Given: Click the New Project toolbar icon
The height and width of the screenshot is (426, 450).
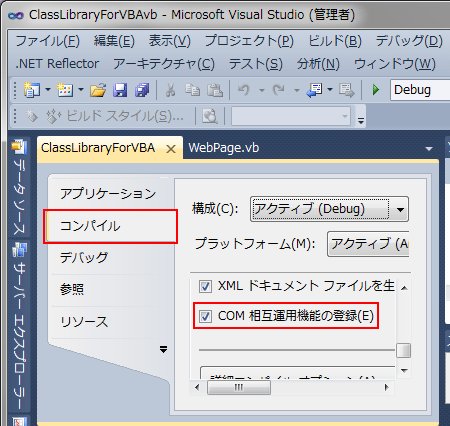Looking at the screenshot, I should tap(32, 90).
